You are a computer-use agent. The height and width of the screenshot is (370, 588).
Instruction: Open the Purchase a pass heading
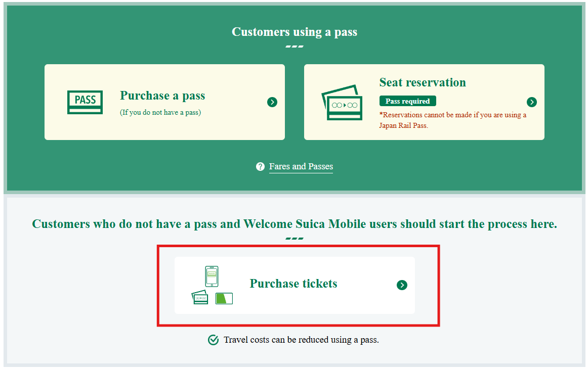click(x=162, y=96)
